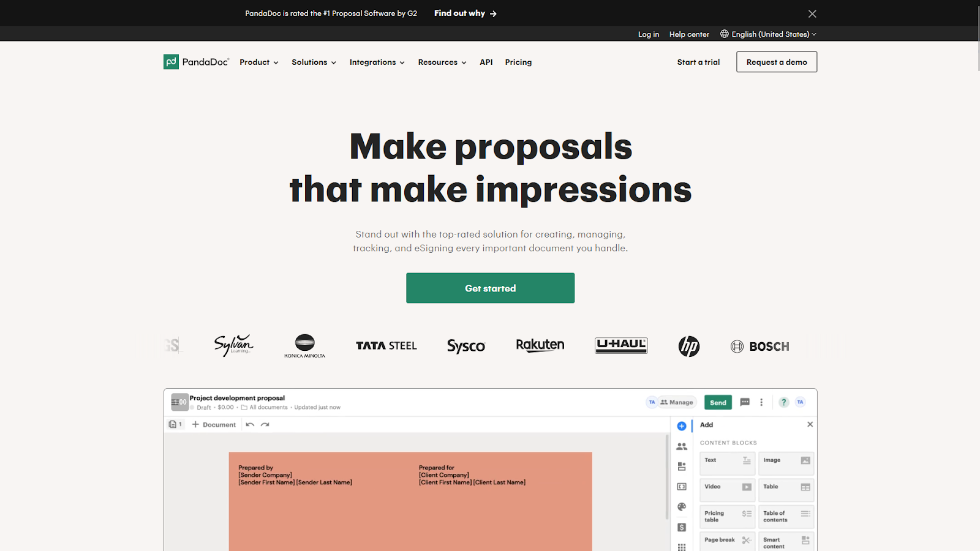The image size is (980, 551).
Task: Open the Find out why link
Action: pos(466,13)
